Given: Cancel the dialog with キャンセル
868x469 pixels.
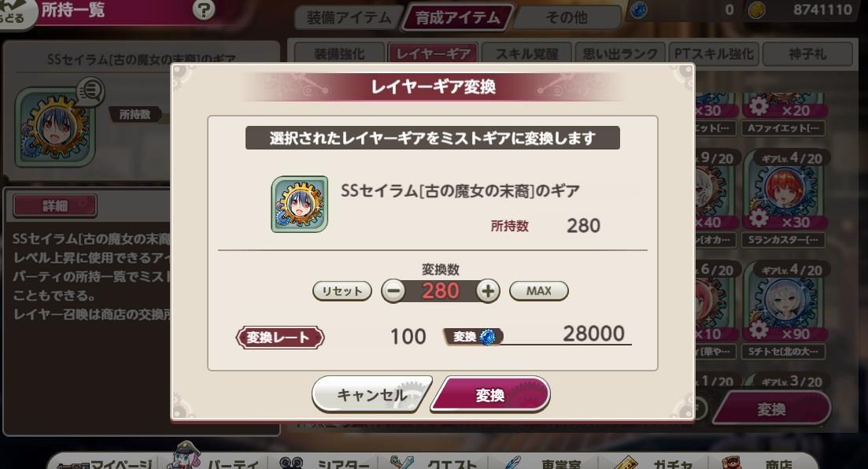Looking at the screenshot, I should point(372,395).
